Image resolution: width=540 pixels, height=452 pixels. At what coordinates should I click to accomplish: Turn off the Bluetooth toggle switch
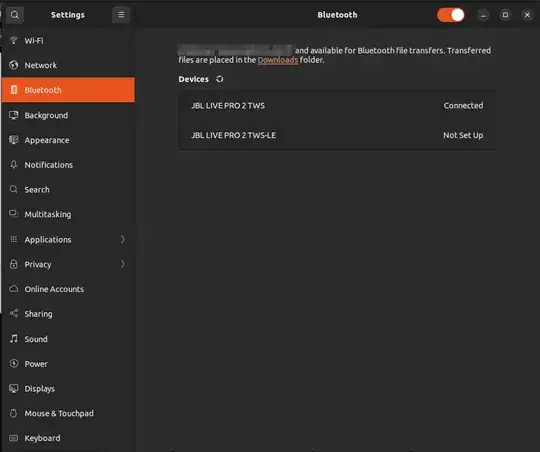click(450, 15)
